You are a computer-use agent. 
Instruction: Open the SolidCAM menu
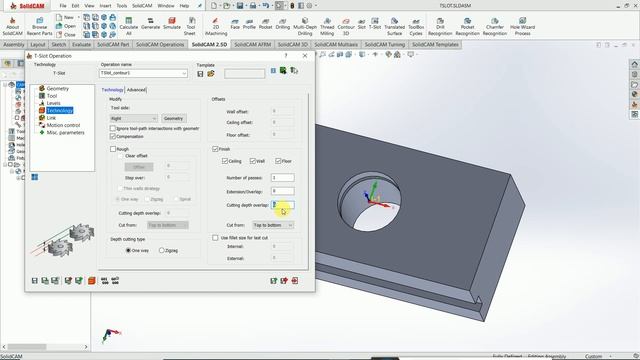(142, 6)
